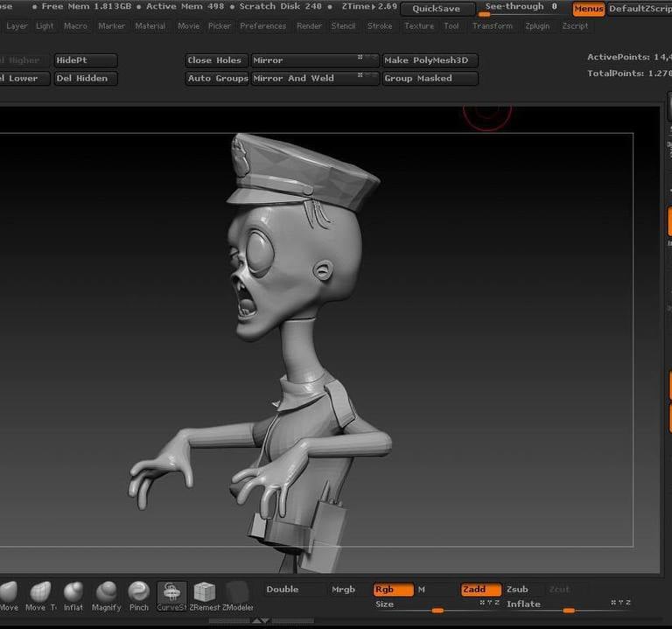Activate the ZModeler brush
This screenshot has height=629, width=672.
[237, 592]
